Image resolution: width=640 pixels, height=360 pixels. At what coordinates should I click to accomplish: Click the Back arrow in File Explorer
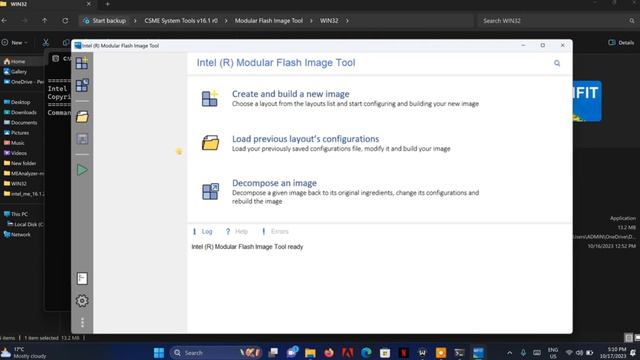[4, 20]
